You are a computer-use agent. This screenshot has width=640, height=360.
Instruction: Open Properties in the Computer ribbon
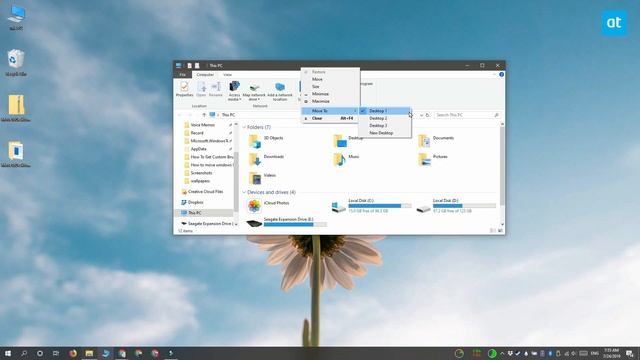coord(184,89)
